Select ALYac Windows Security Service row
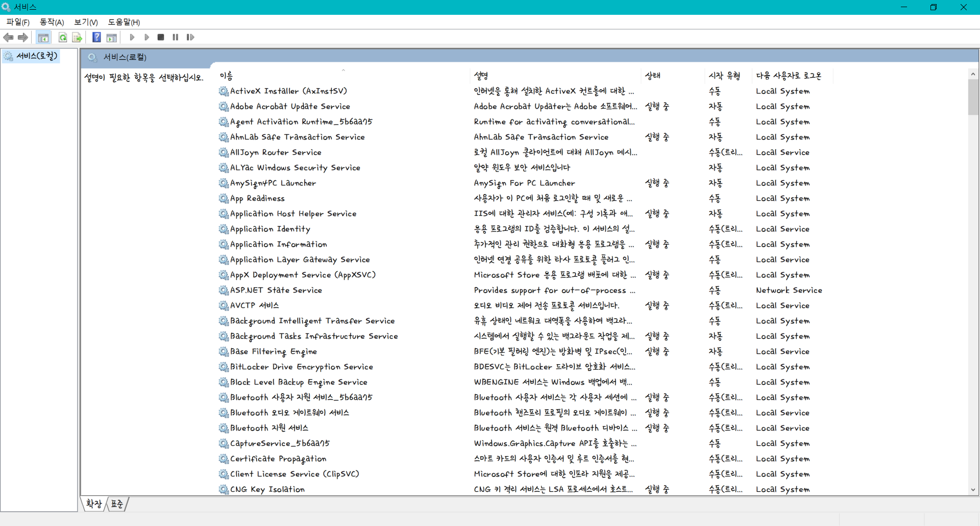 (x=295, y=168)
